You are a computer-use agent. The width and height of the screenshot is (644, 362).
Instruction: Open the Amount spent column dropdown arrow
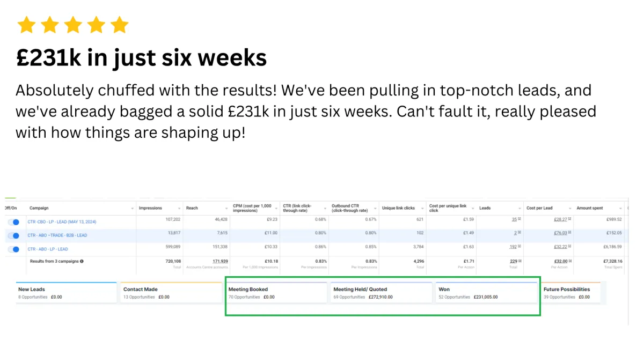(x=621, y=208)
